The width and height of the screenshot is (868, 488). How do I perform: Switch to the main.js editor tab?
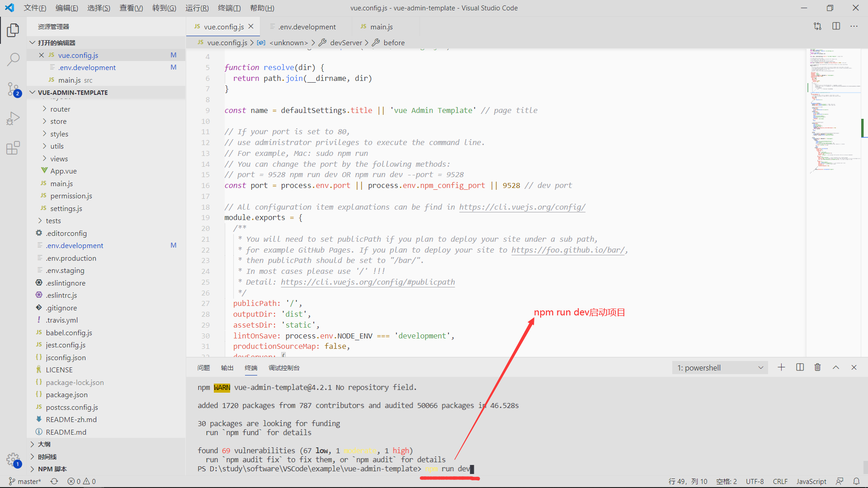(381, 27)
